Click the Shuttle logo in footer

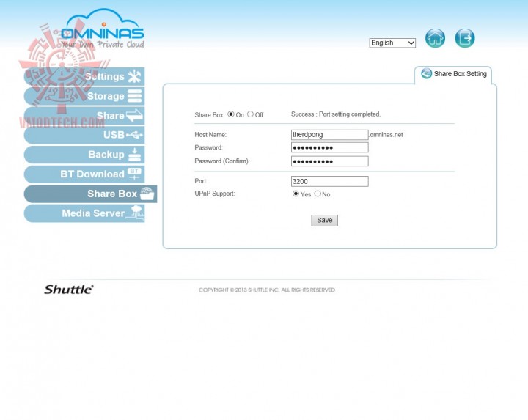coord(69,290)
